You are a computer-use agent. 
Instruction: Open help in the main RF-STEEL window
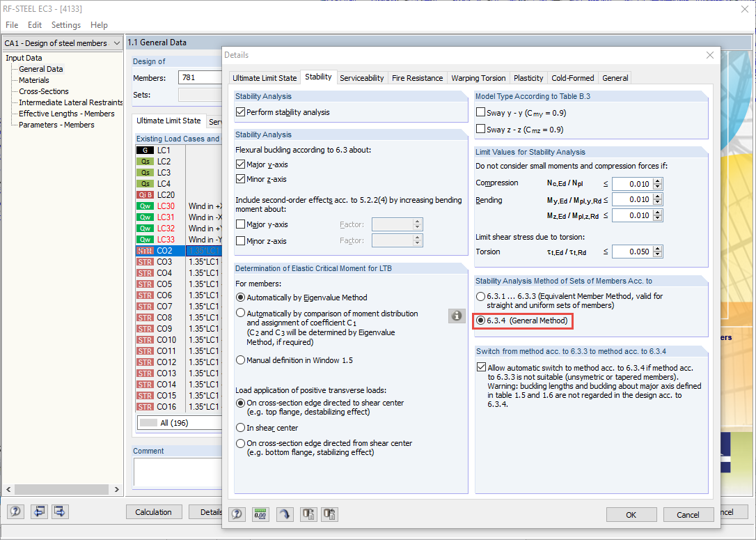[x=15, y=511]
